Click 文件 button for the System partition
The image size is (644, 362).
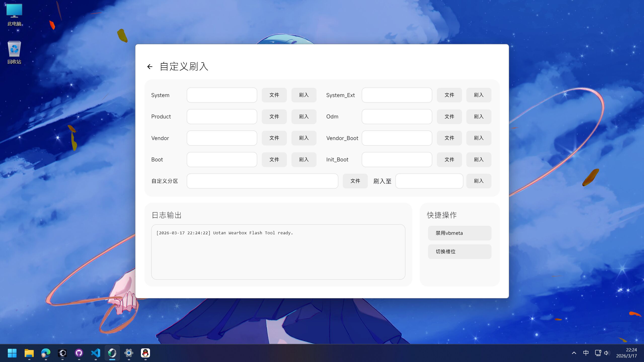[274, 95]
